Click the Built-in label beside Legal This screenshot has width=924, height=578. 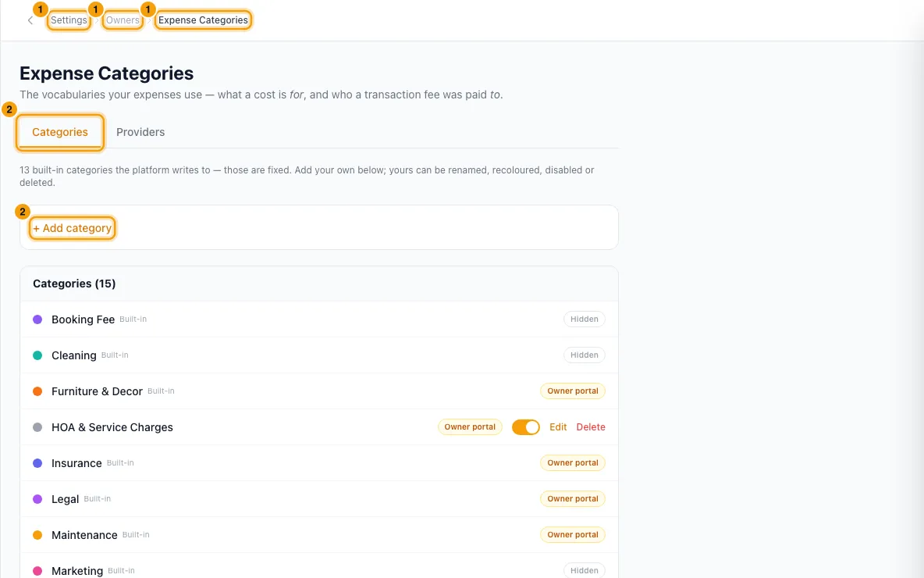coord(98,499)
